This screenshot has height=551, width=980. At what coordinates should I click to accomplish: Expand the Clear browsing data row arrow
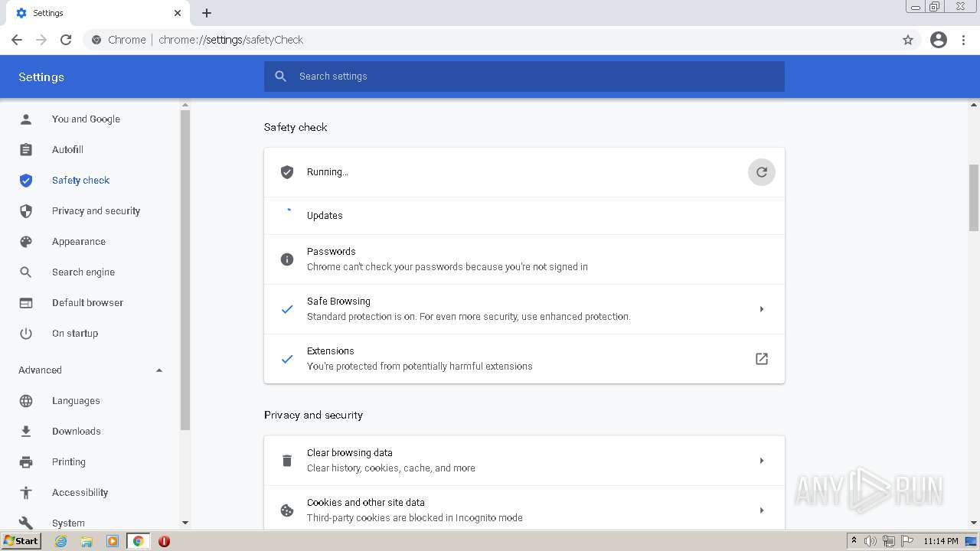pyautogui.click(x=762, y=461)
